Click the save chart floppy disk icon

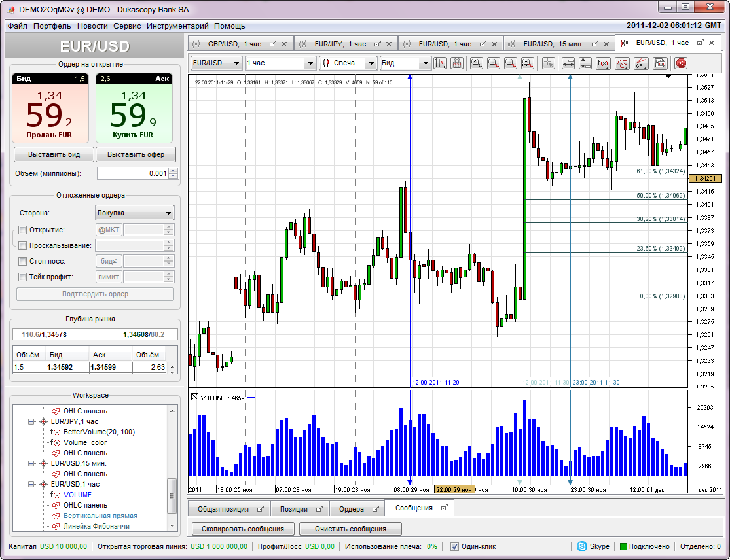(660, 63)
